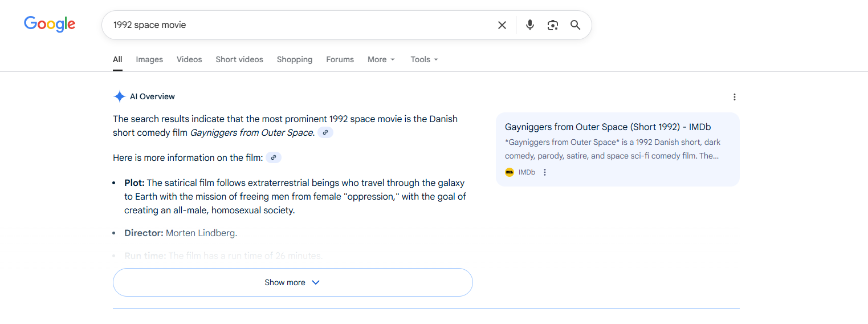Go to the Shopping tab

point(295,59)
